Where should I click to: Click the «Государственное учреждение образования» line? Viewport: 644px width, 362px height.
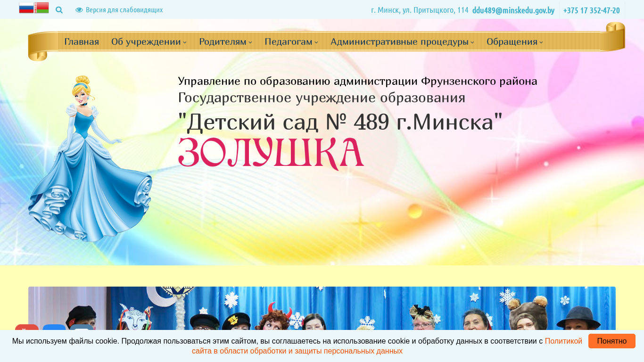322,98
